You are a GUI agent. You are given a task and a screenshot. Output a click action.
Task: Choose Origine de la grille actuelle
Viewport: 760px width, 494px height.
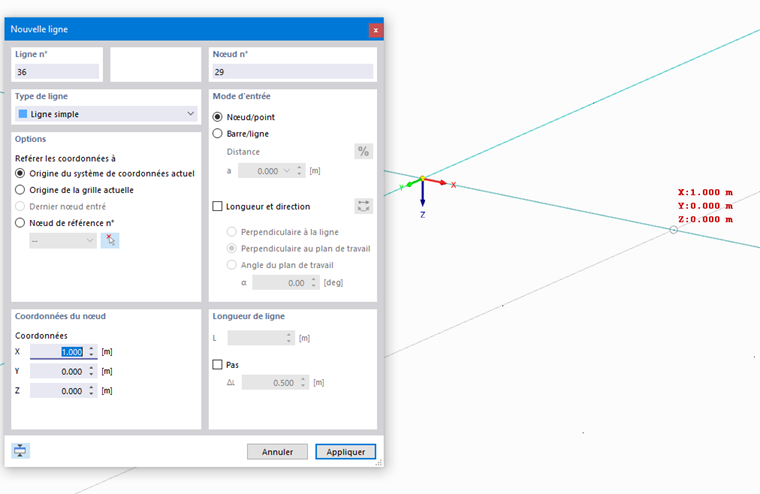click(20, 190)
